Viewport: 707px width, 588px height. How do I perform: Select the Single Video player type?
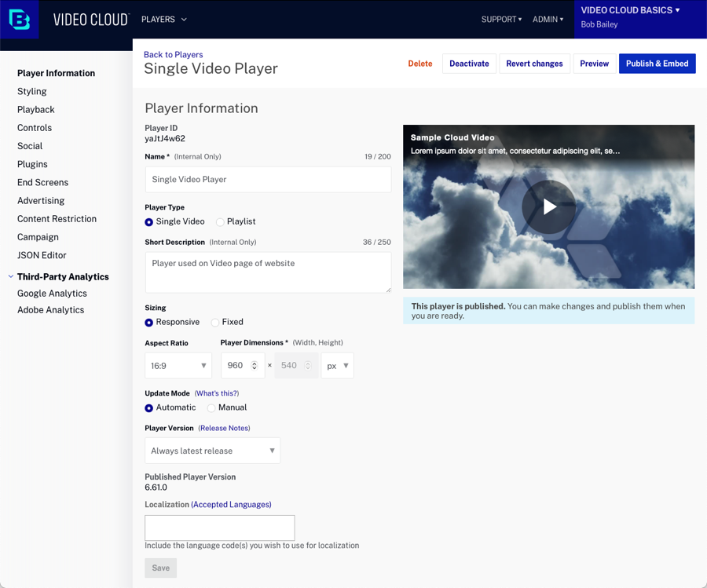click(148, 222)
